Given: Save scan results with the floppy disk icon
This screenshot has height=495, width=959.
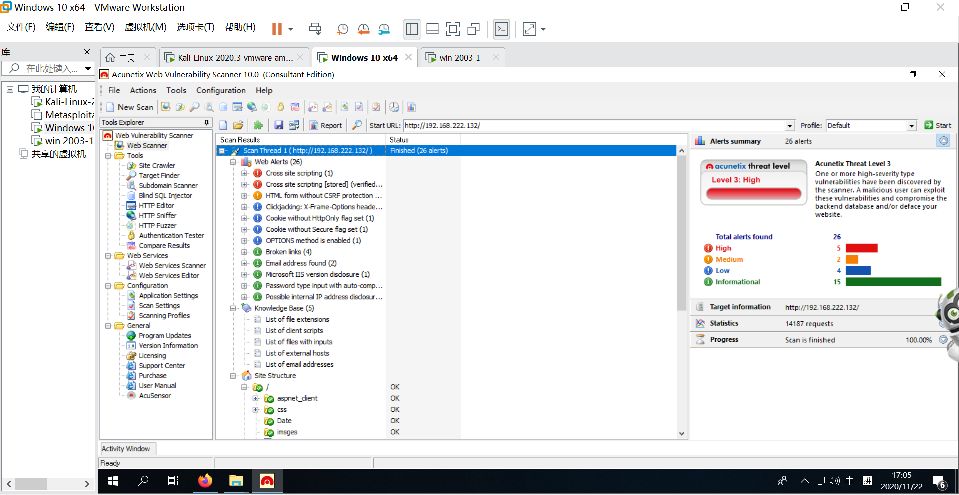Looking at the screenshot, I should click(x=278, y=125).
